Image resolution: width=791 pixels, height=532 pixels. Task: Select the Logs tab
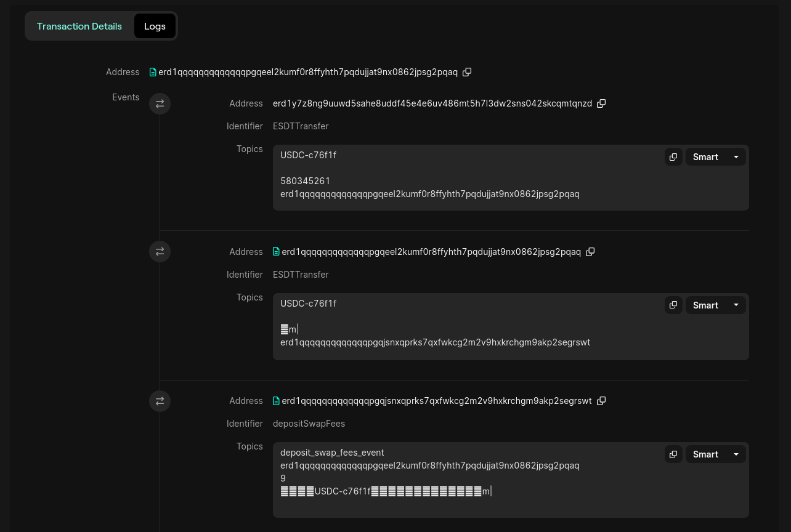(x=155, y=26)
